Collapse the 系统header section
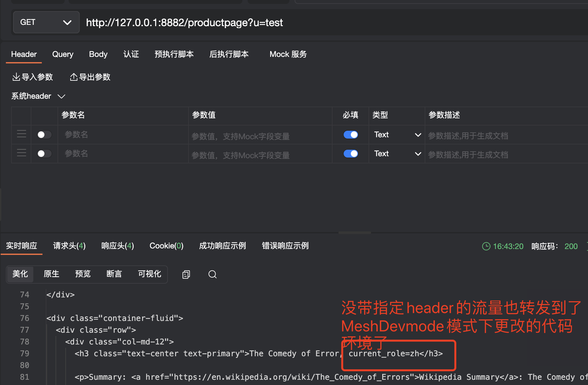 61,96
